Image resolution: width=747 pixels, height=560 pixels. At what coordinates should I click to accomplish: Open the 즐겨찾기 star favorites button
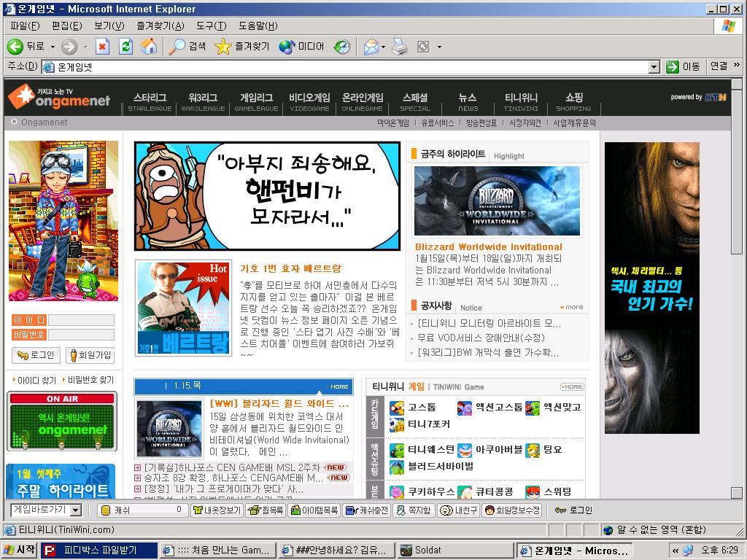tap(242, 47)
